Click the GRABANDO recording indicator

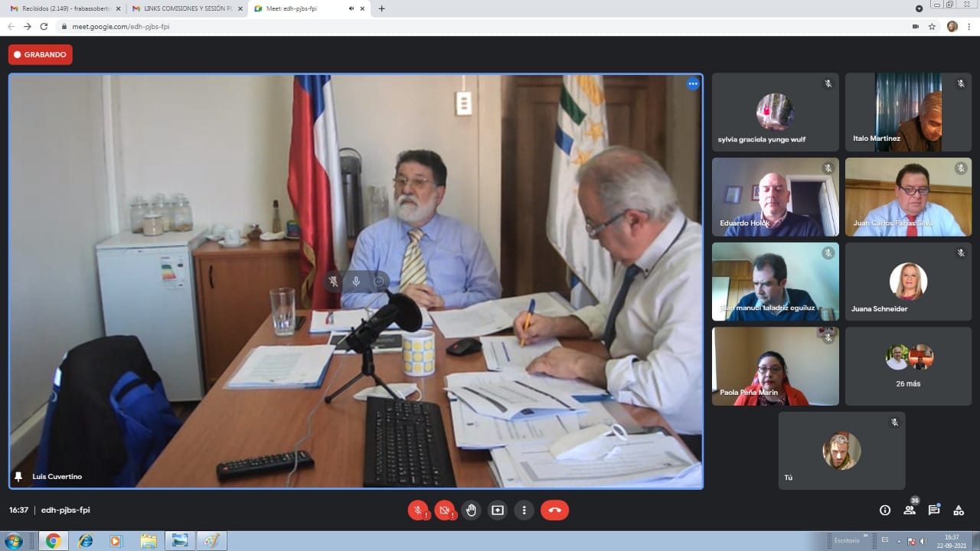point(41,54)
